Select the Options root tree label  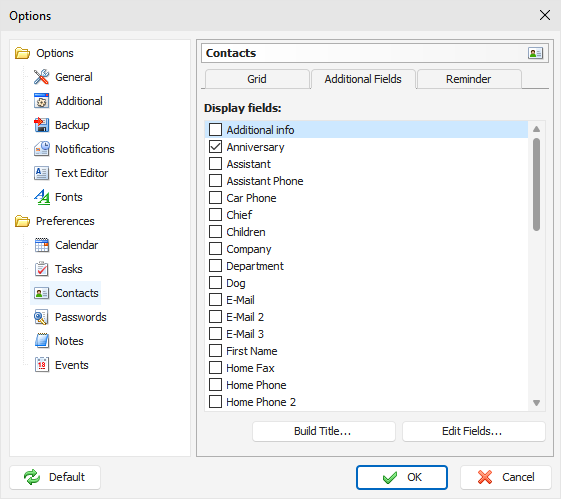[55, 53]
